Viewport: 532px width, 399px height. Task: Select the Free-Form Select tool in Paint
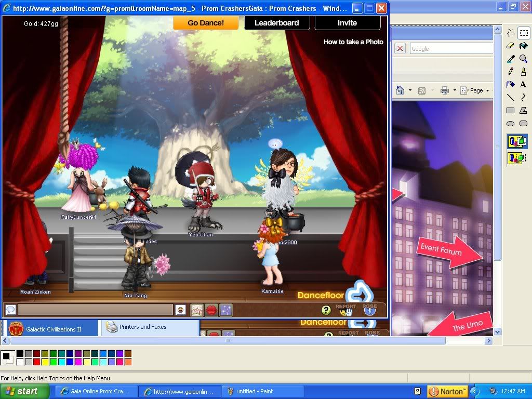(x=510, y=33)
